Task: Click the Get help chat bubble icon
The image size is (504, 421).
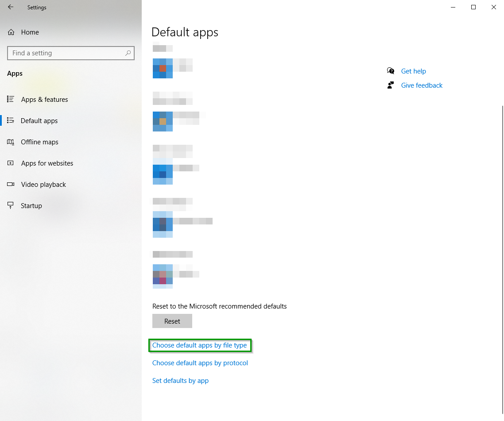Action: (x=391, y=71)
